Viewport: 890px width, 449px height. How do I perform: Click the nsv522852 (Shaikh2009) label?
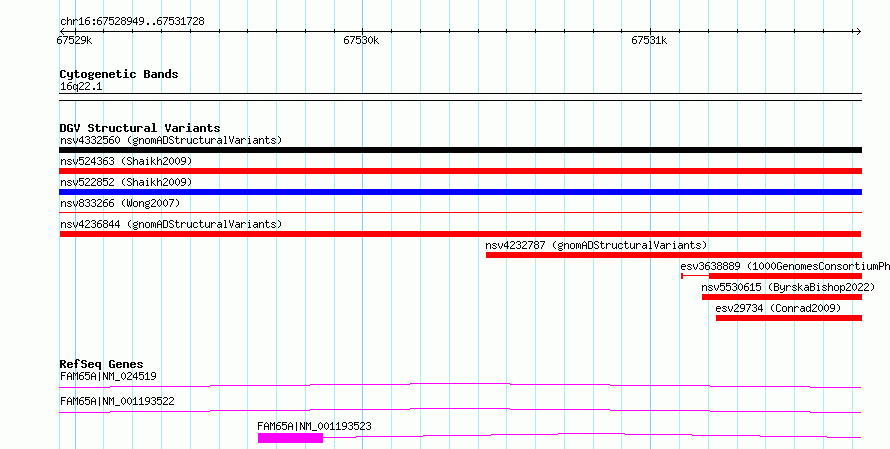coord(126,182)
